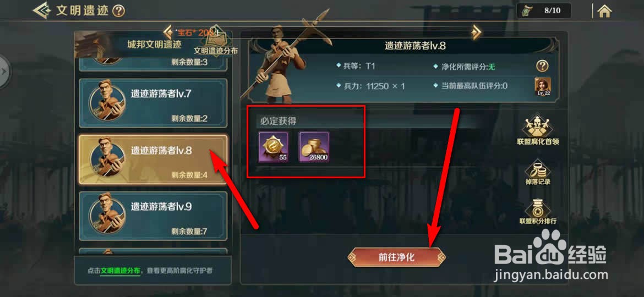The image size is (644, 297).
Task: Click the 8/10 scroll counter
Action: pyautogui.click(x=544, y=10)
